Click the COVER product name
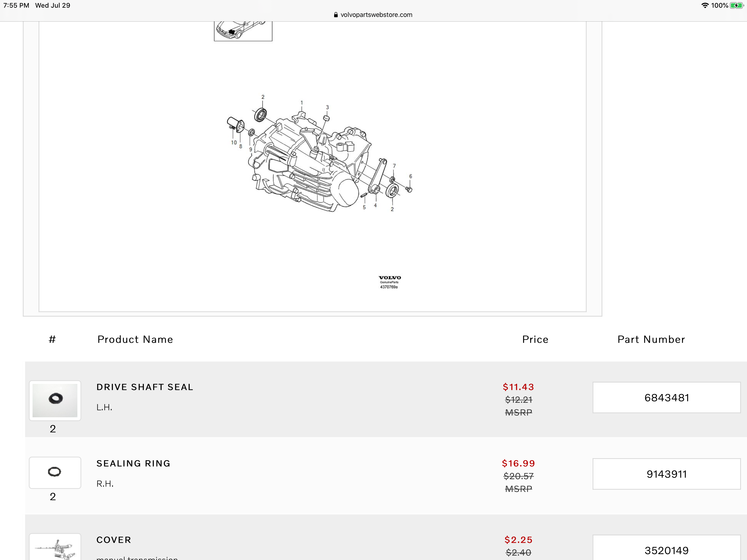The image size is (747, 560). click(114, 540)
